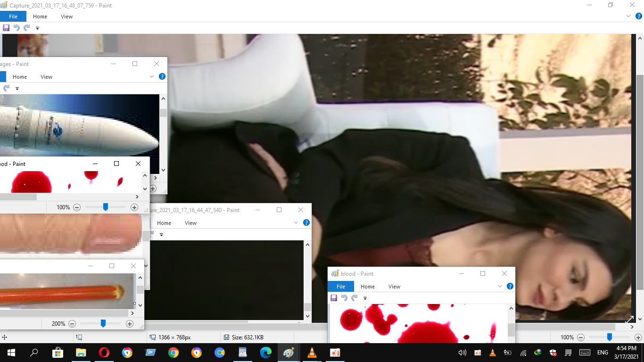Click the Save icon in the bottom-right blood window

pyautogui.click(x=334, y=298)
